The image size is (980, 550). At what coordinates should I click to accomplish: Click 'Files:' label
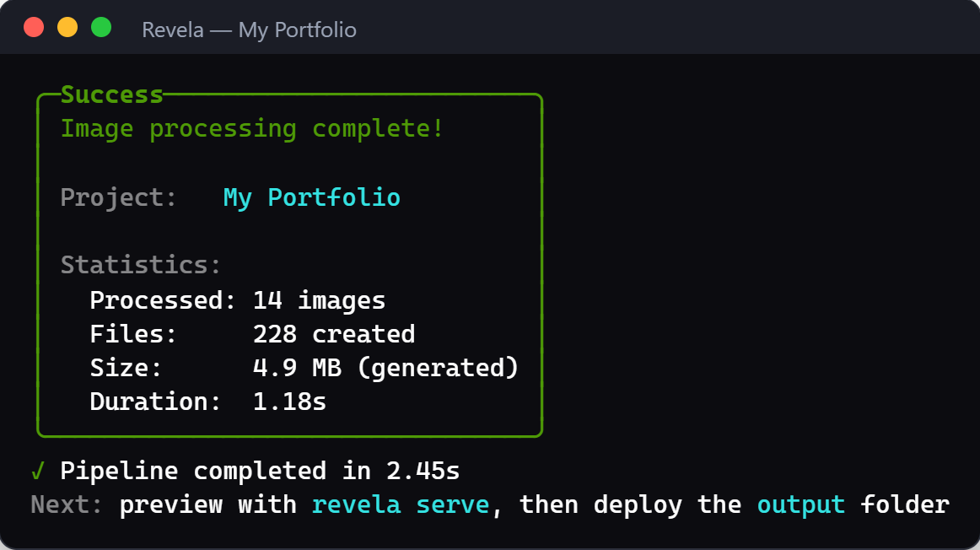[134, 334]
